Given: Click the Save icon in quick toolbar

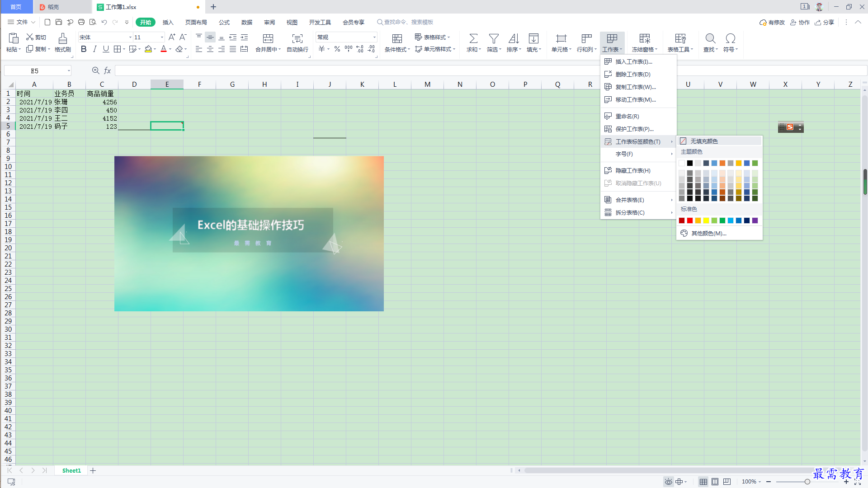Looking at the screenshot, I should 59,22.
